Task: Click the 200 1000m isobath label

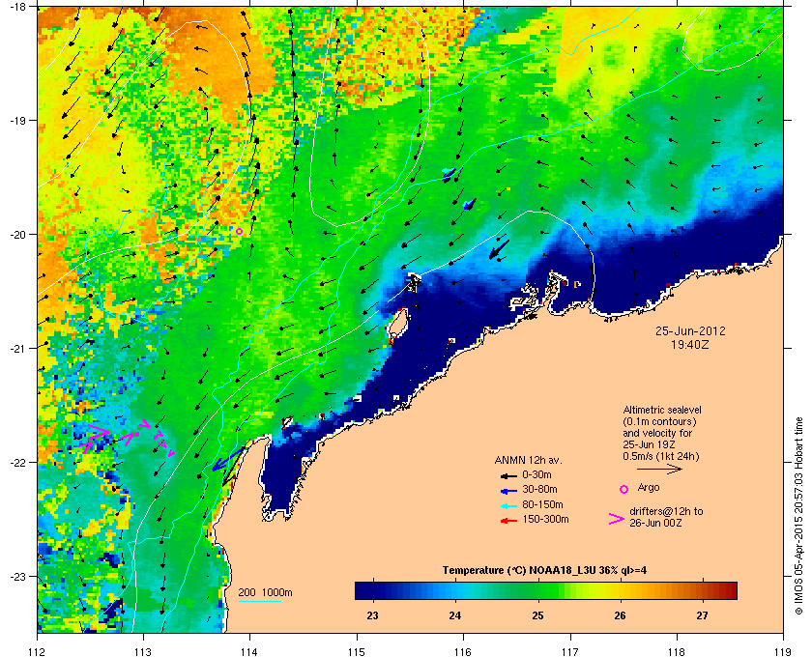Action: point(265,593)
